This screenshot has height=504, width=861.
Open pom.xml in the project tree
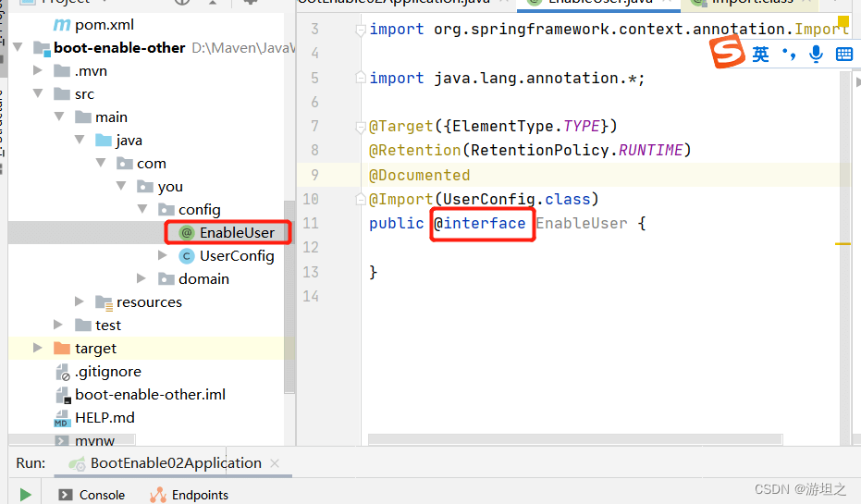point(104,25)
